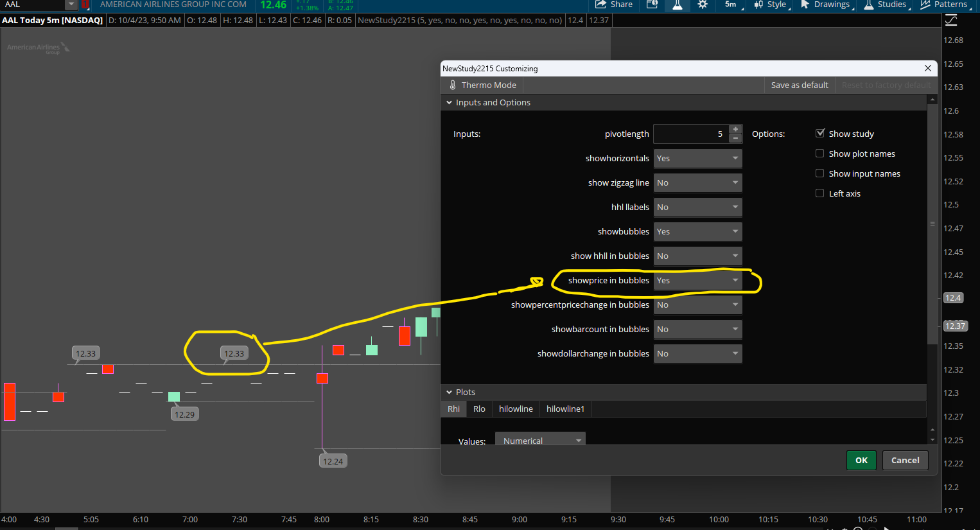
Task: Collapse the Inputs and Options section
Action: coord(450,103)
